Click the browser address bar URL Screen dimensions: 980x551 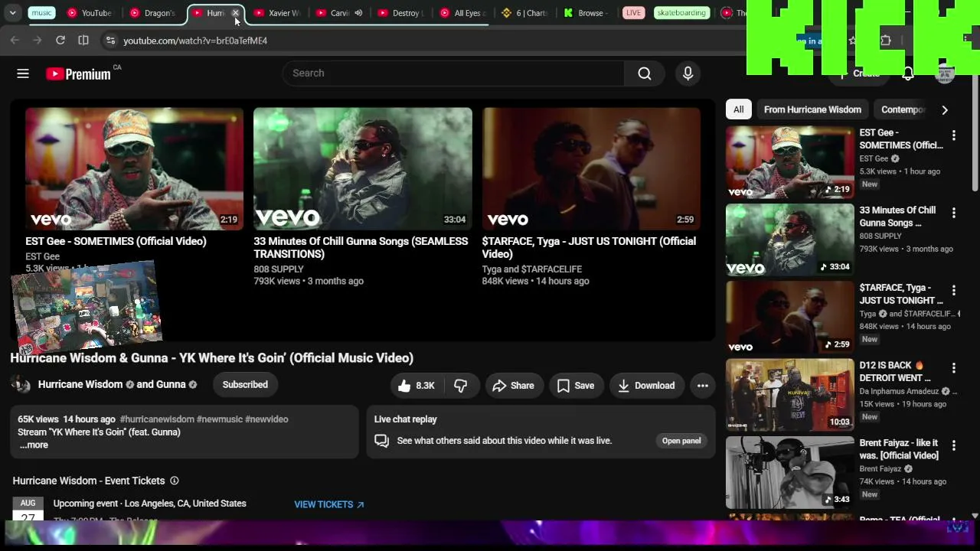pyautogui.click(x=195, y=41)
